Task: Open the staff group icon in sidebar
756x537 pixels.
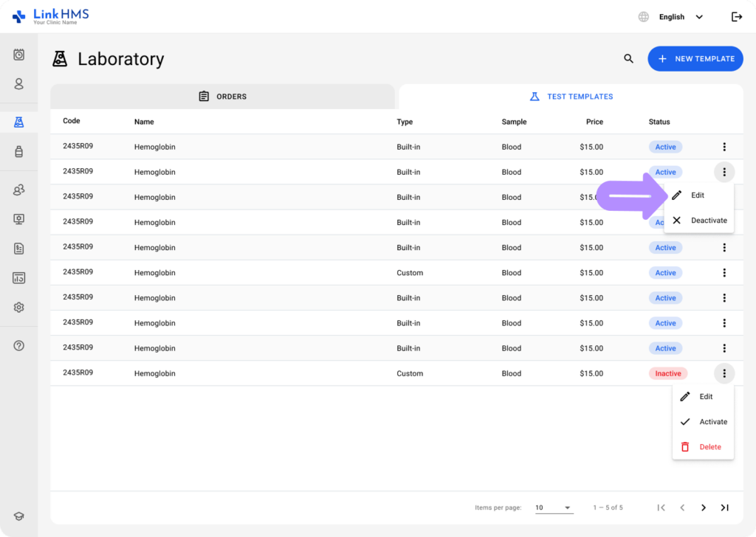Action: tap(18, 190)
